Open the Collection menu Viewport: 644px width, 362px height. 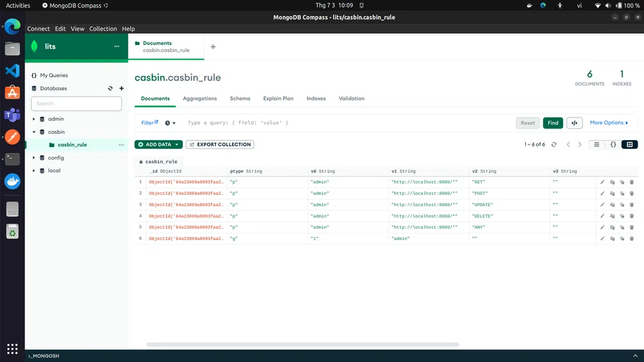[103, 29]
